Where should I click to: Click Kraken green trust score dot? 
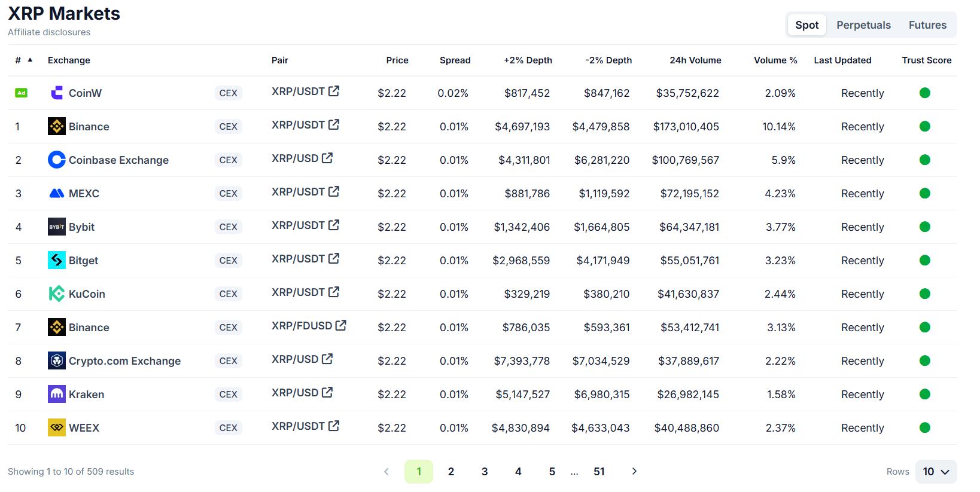click(925, 394)
